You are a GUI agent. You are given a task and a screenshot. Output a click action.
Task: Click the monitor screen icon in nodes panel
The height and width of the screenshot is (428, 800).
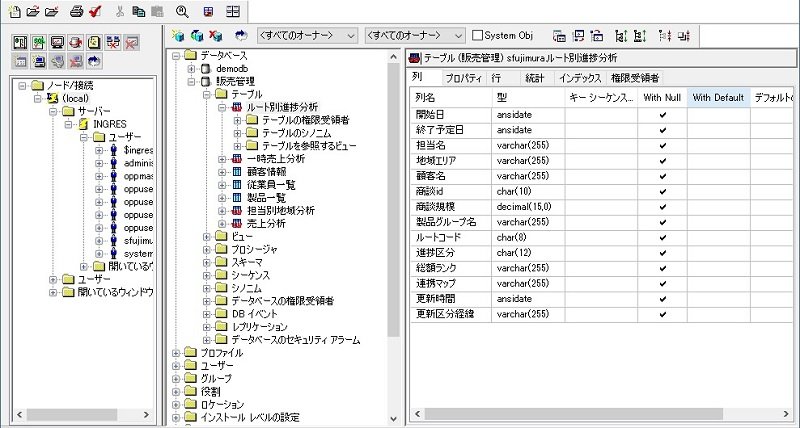(57, 42)
